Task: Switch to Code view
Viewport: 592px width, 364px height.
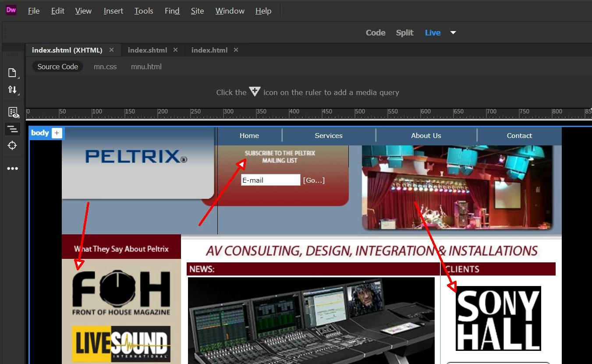Action: tap(376, 32)
